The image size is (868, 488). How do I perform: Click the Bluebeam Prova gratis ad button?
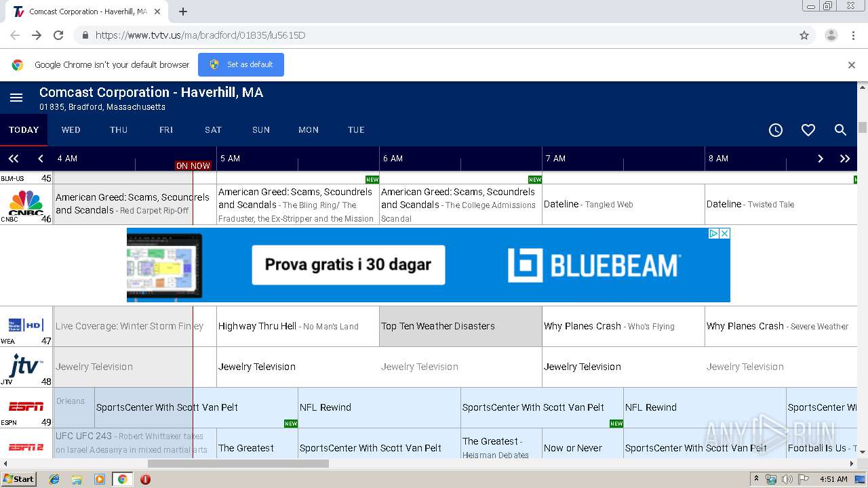pyautogui.click(x=349, y=264)
